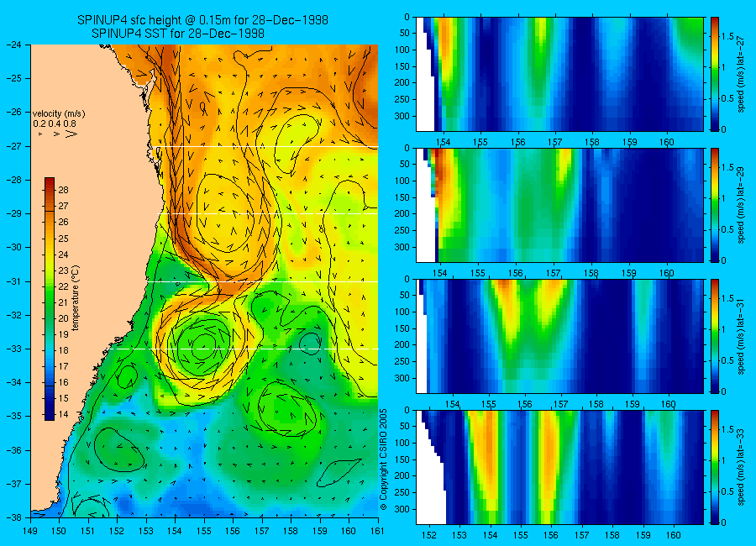Click the white transect line at -31 on the map

pos(263,281)
